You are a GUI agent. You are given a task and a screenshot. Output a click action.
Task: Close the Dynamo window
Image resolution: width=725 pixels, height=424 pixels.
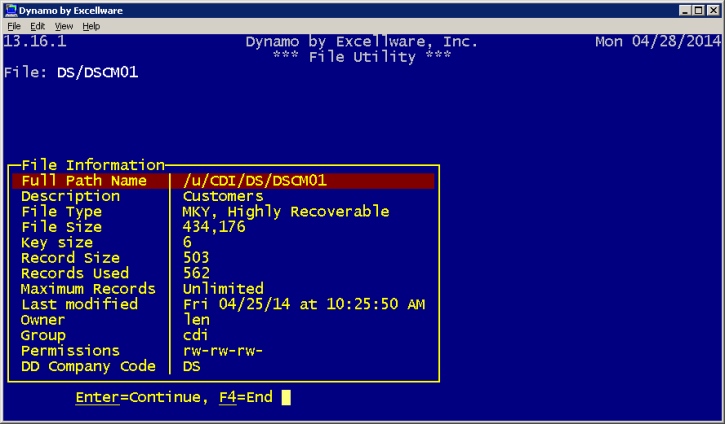tap(713, 10)
